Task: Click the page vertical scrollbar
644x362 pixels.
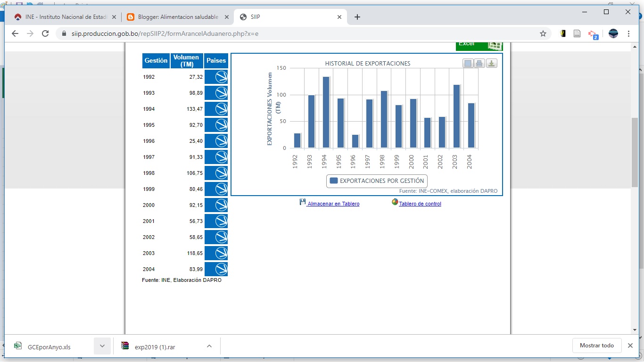Action: 635,152
